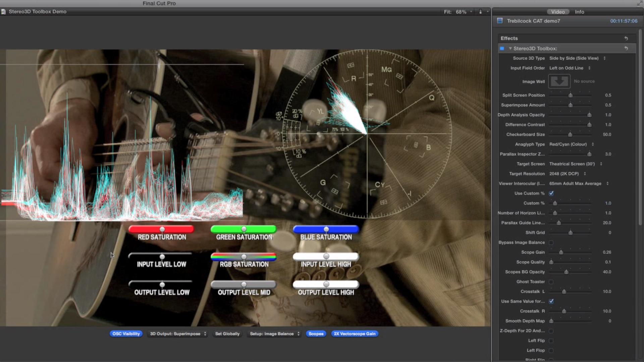The image size is (644, 362).
Task: Uncheck Use Custom % checkbox
Action: click(551, 193)
